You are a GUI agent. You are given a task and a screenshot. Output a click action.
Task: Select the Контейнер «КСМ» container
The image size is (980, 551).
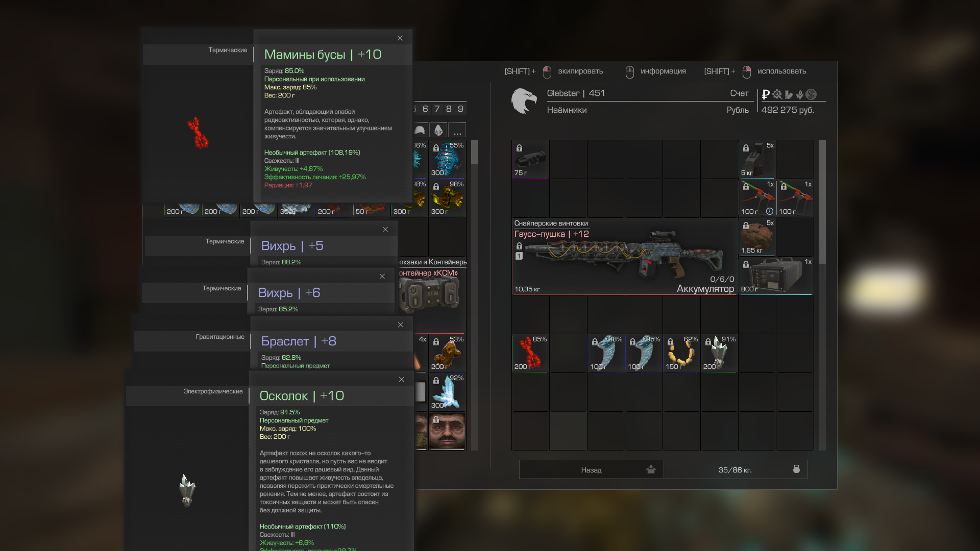[431, 295]
